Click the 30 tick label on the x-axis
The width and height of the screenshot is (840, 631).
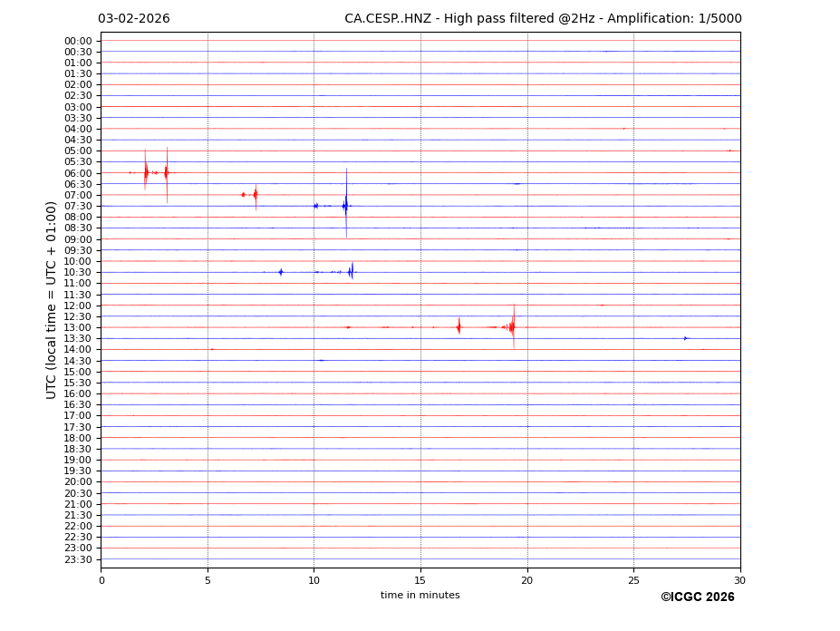[739, 580]
